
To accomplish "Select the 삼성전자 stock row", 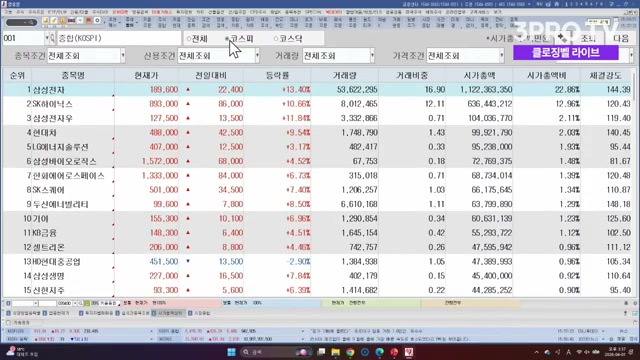I will [x=318, y=90].
